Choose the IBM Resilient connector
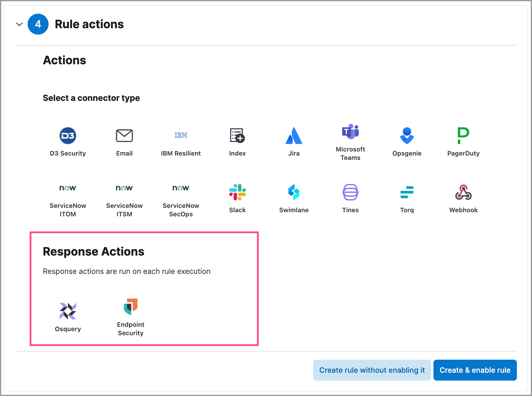This screenshot has height=396, width=532. pos(181,142)
